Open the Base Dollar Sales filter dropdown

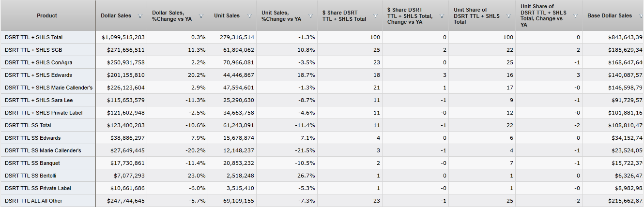tap(640, 16)
